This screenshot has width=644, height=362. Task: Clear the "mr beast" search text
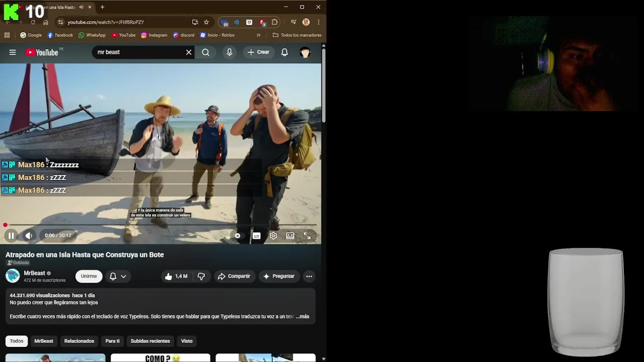189,52
